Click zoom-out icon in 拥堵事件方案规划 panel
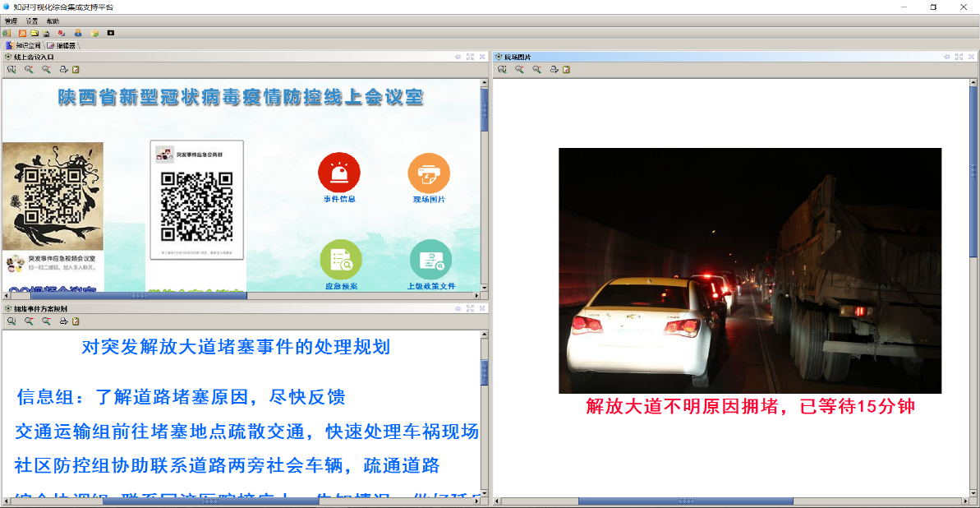The width and height of the screenshot is (980, 508). (x=46, y=321)
